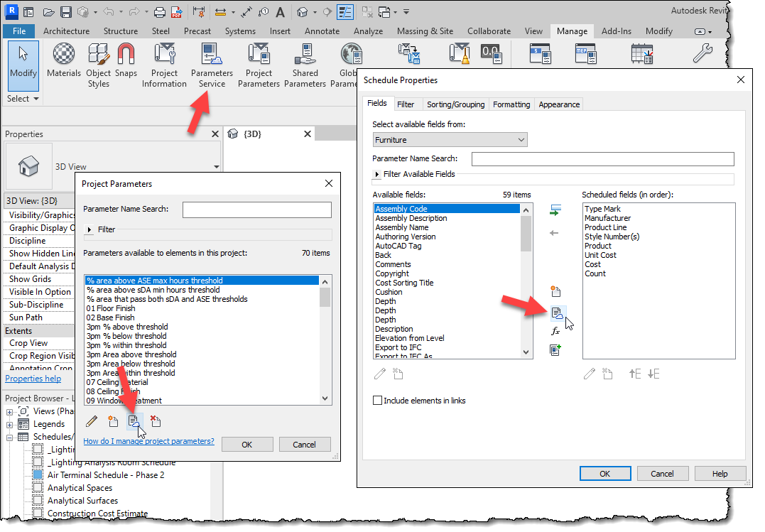The width and height of the screenshot is (765, 532).
Task: Click the Transfer Project Standards icon
Action: pyautogui.click(x=409, y=54)
